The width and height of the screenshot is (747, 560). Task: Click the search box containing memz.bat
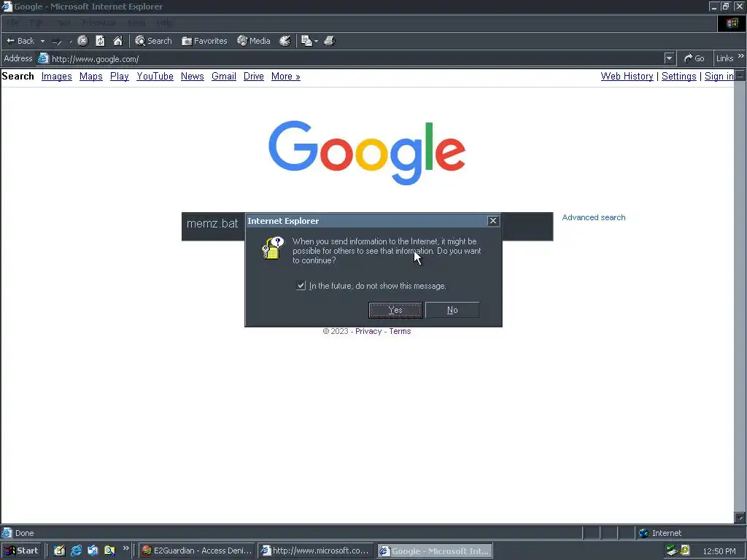214,227
